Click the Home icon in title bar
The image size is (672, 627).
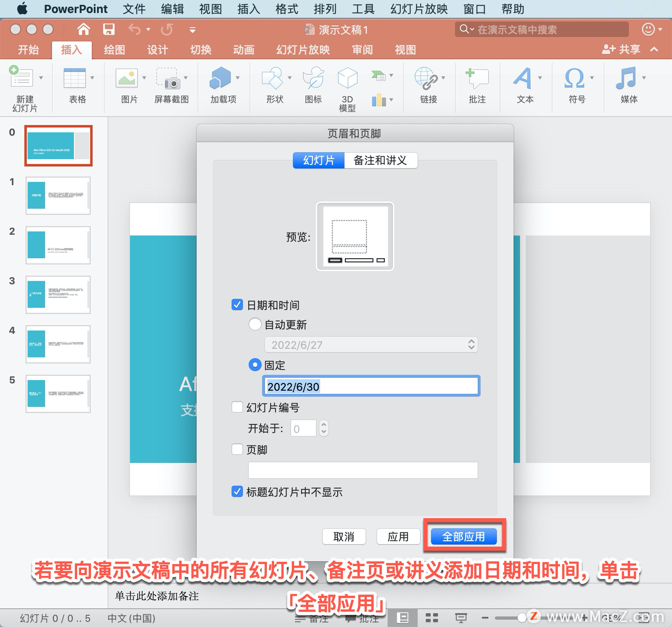[83, 29]
